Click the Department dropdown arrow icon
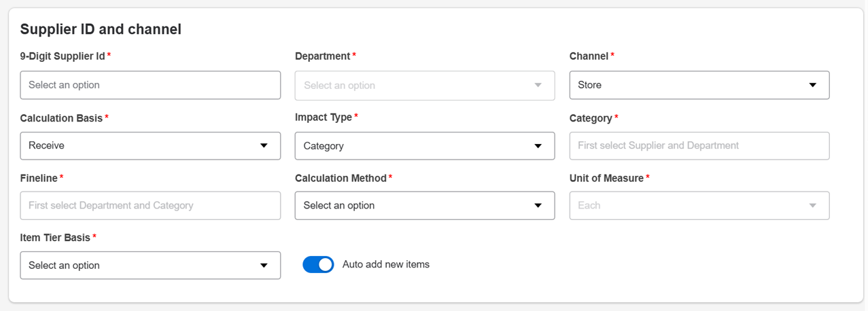The width and height of the screenshot is (868, 311). click(538, 86)
